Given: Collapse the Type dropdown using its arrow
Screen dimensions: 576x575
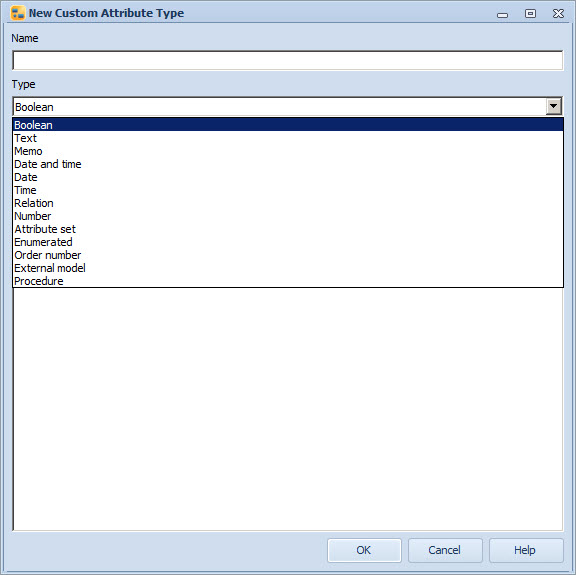Looking at the screenshot, I should [554, 107].
